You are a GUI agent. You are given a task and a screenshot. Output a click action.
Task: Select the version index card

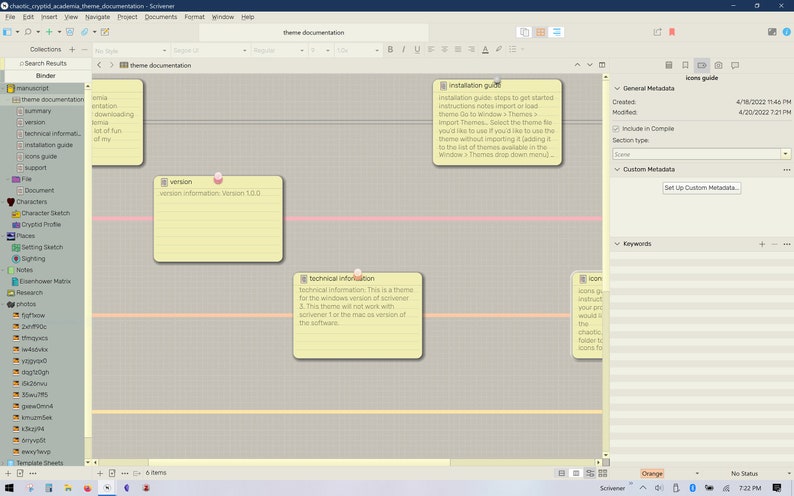click(x=218, y=219)
